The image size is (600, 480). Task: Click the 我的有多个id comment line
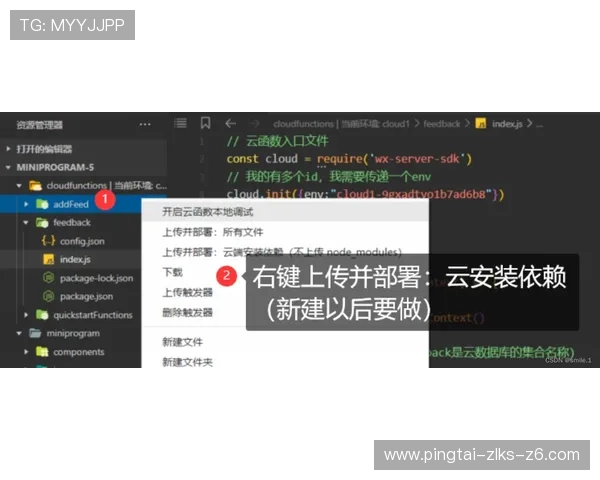329,176
